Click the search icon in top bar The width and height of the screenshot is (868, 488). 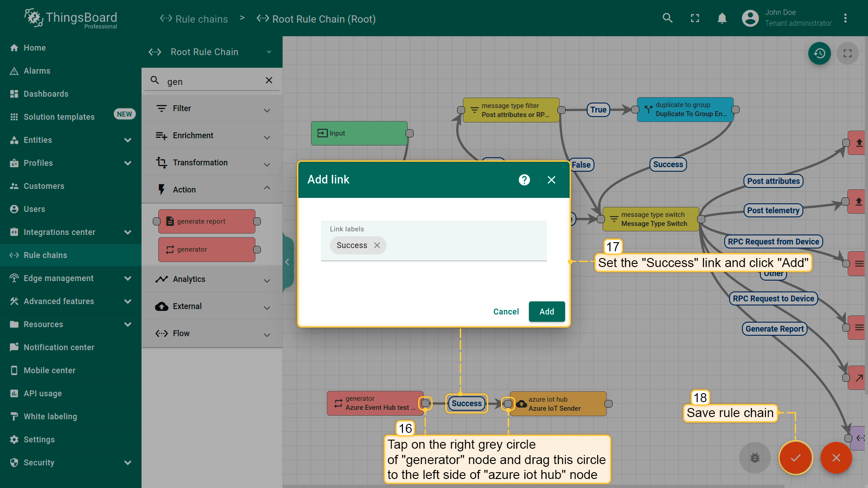click(667, 18)
